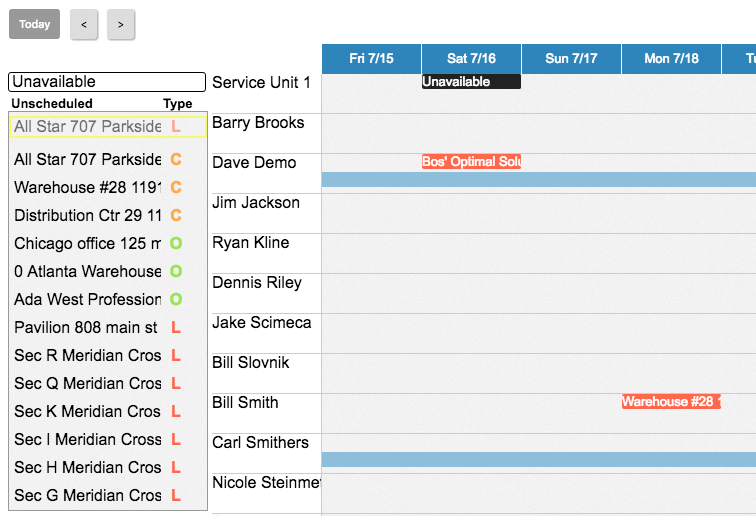Click L type icon for Pavilion 808 main st
This screenshot has height=516, width=756.
(x=176, y=327)
